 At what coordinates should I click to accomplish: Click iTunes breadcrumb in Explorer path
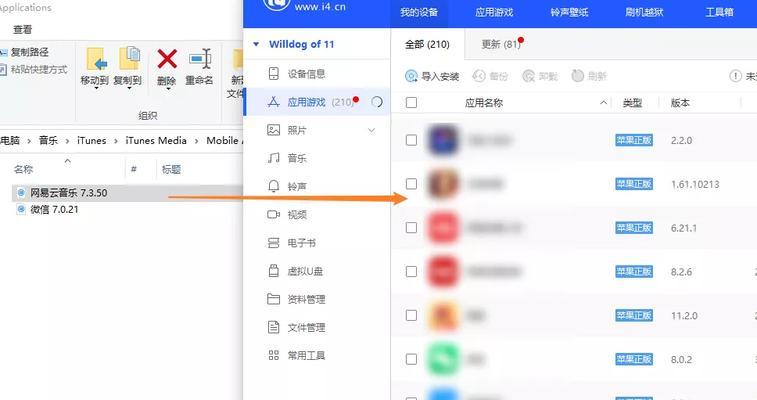[x=92, y=140]
